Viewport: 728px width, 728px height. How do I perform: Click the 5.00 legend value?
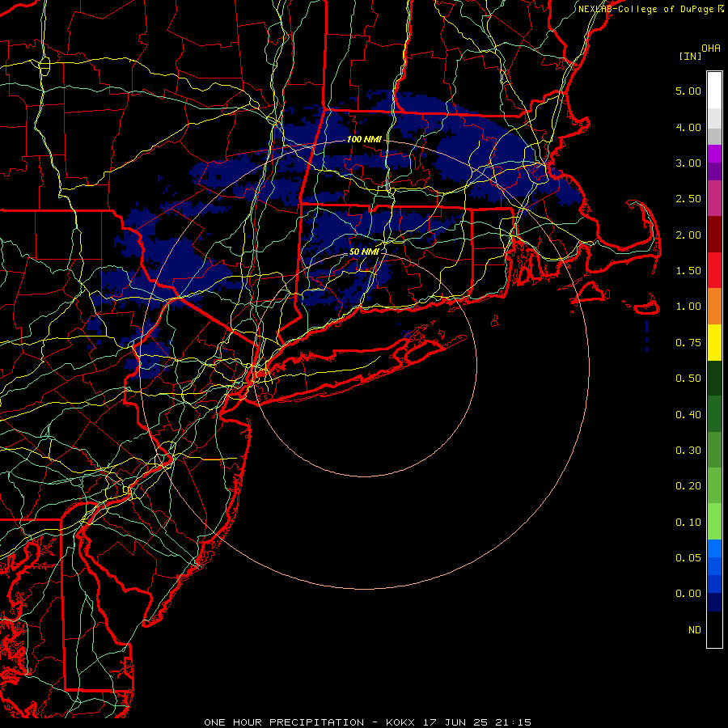688,91
